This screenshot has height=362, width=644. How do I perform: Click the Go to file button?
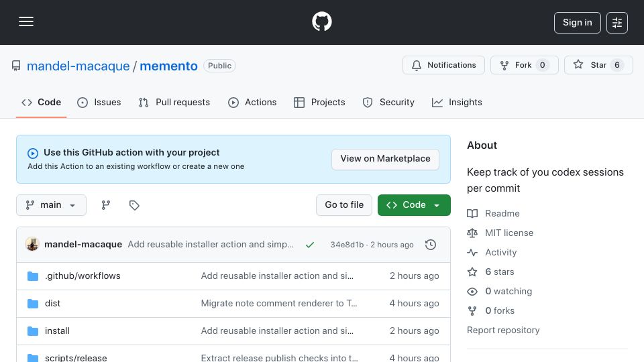(x=344, y=205)
